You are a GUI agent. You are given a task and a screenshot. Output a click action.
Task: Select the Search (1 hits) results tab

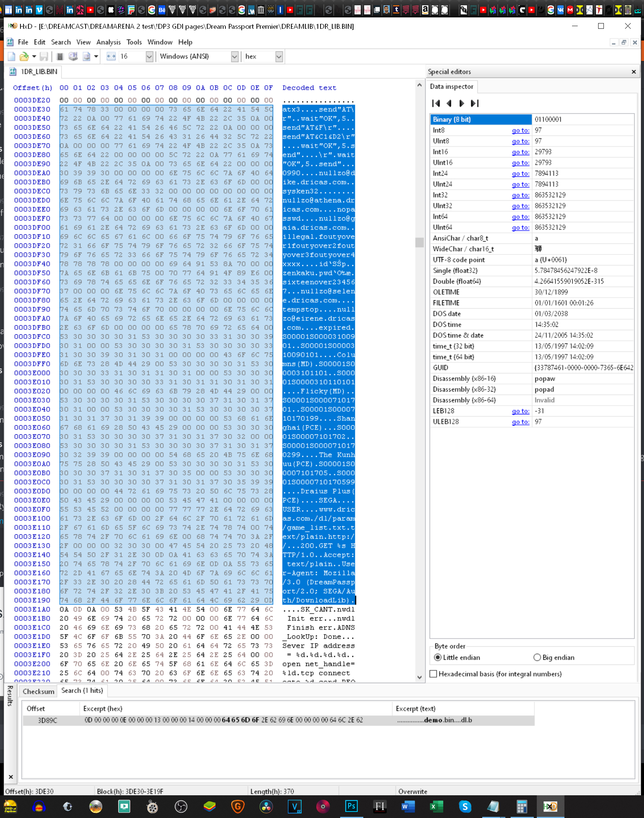point(82,690)
